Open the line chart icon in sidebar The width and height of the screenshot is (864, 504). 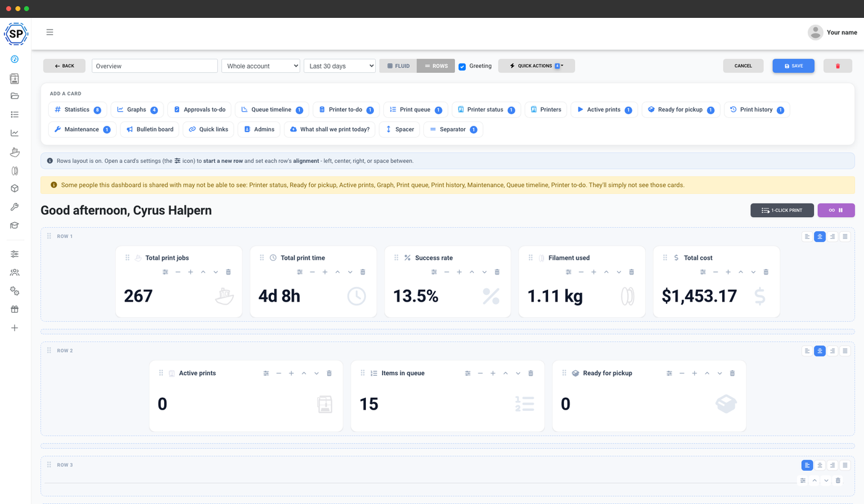(15, 133)
